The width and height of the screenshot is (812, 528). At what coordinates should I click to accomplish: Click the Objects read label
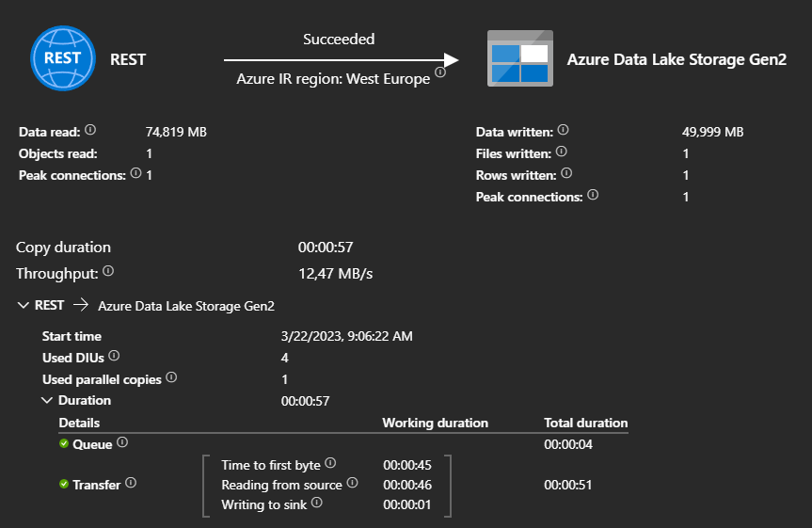pos(58,154)
